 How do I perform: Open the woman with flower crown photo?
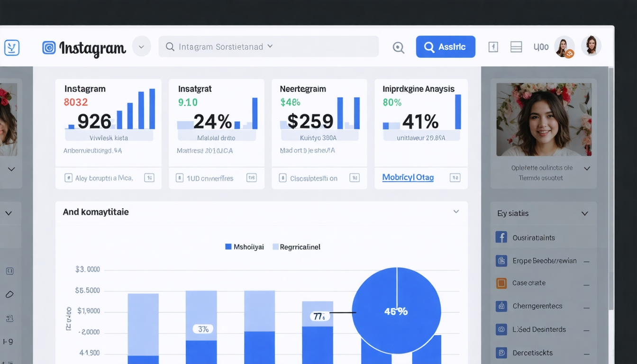tap(544, 119)
